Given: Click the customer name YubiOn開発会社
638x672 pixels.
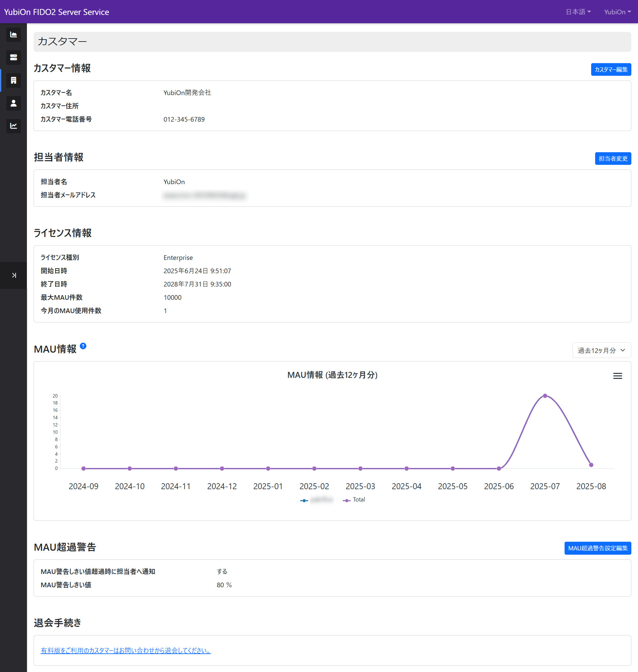Looking at the screenshot, I should [x=187, y=92].
